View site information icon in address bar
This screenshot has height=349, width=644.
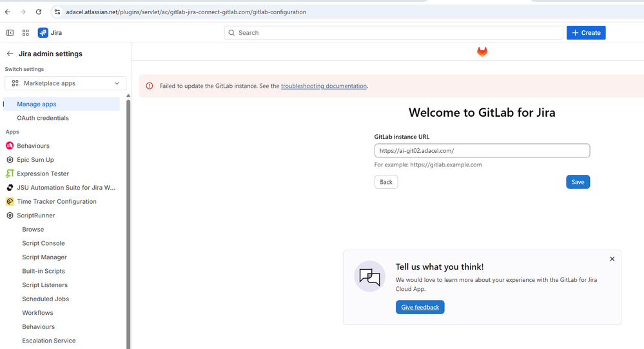[x=57, y=12]
